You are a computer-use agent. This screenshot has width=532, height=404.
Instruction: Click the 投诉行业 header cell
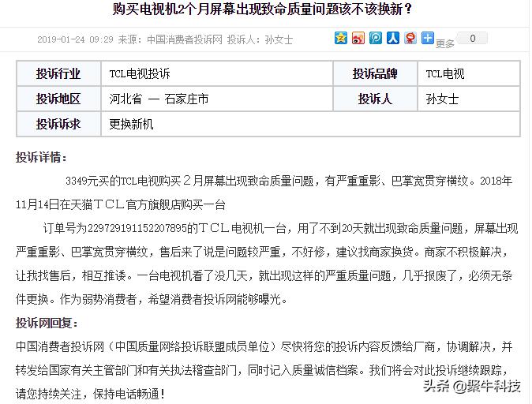58,73
